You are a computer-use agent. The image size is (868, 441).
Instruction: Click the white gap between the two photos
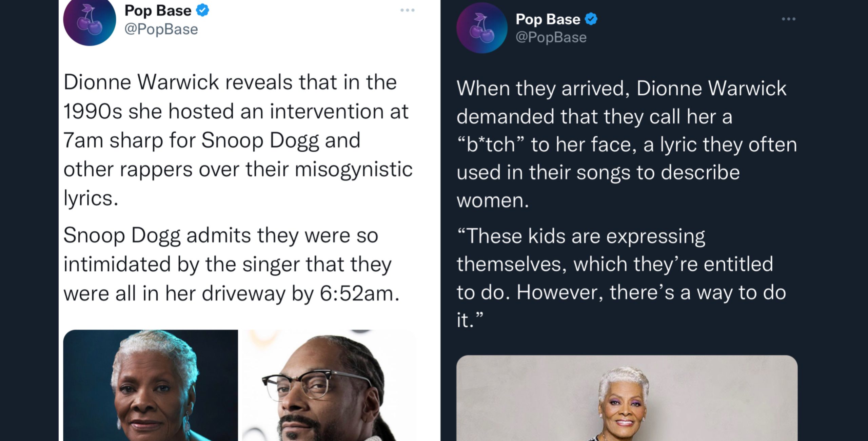240,385
